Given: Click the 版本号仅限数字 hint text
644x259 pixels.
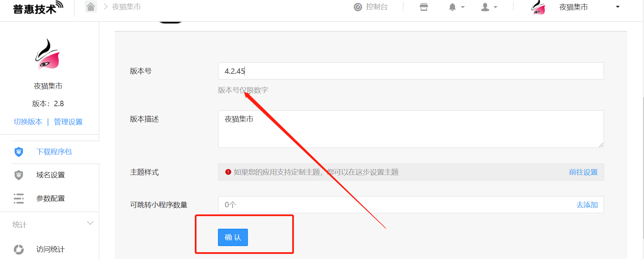Looking at the screenshot, I should (x=243, y=90).
